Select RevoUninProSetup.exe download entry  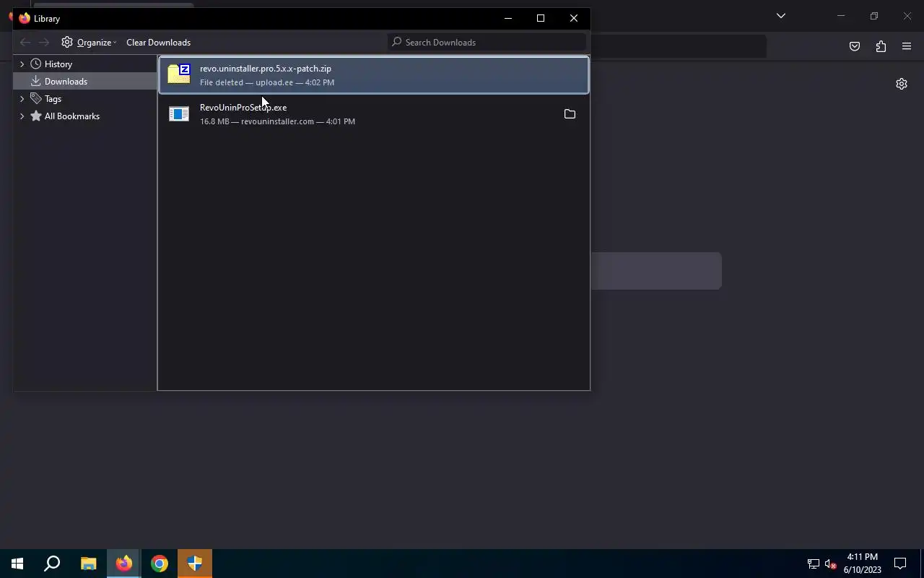point(374,114)
